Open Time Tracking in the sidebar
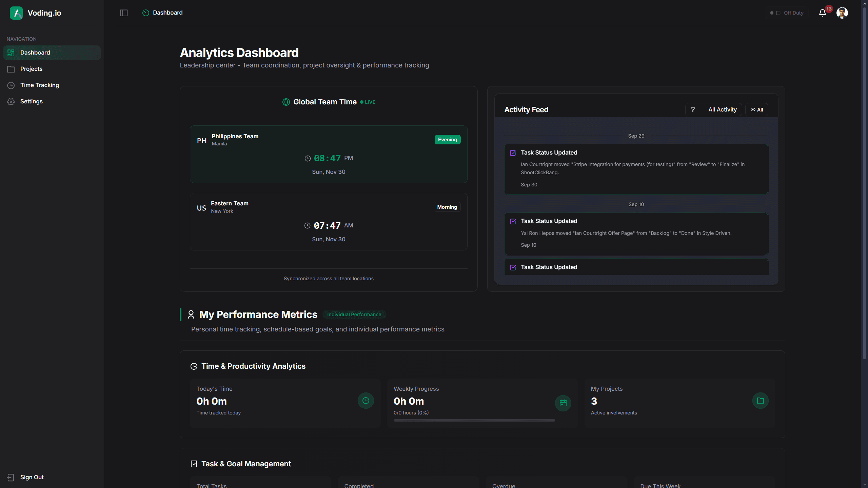The image size is (868, 488). (52, 85)
